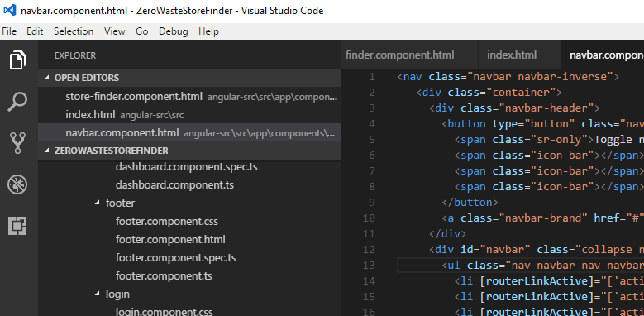The width and height of the screenshot is (644, 316).
Task: Click the routerLinkActive li on line 14
Action: 549,281
